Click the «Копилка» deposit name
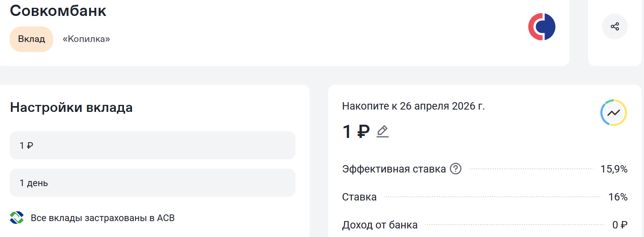This screenshot has height=237, width=644. click(86, 39)
